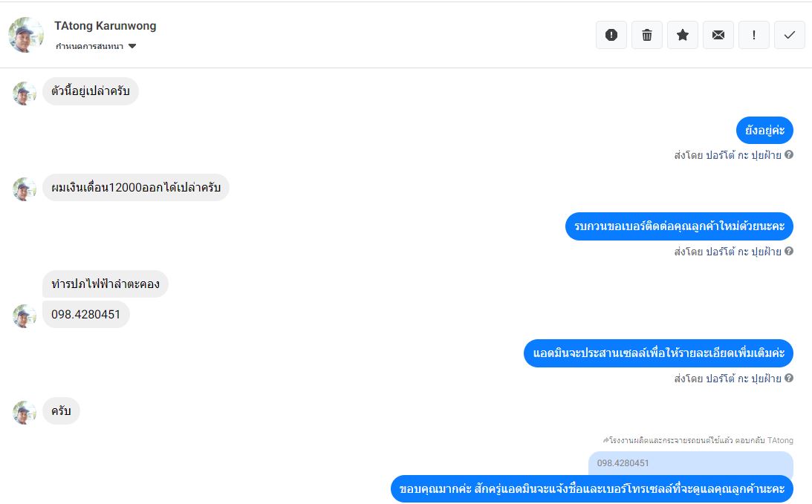This screenshot has width=812, height=504.
Task: Select the phone number message 098.4280451
Action: 86,315
